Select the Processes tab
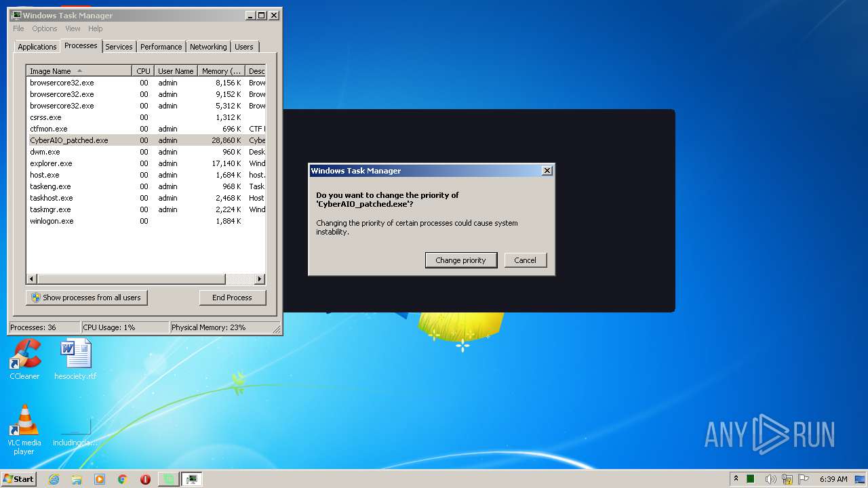 tap(81, 45)
